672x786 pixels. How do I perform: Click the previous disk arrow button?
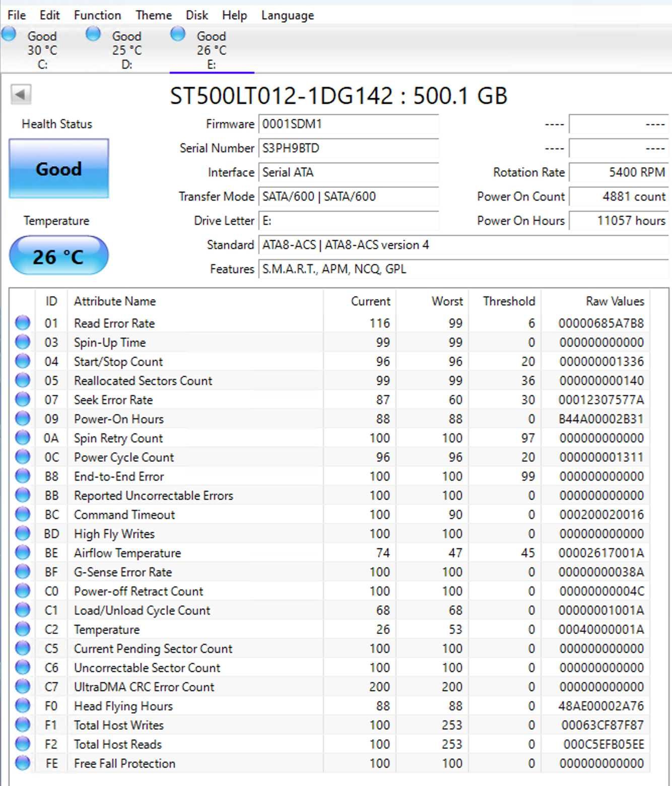tap(21, 94)
